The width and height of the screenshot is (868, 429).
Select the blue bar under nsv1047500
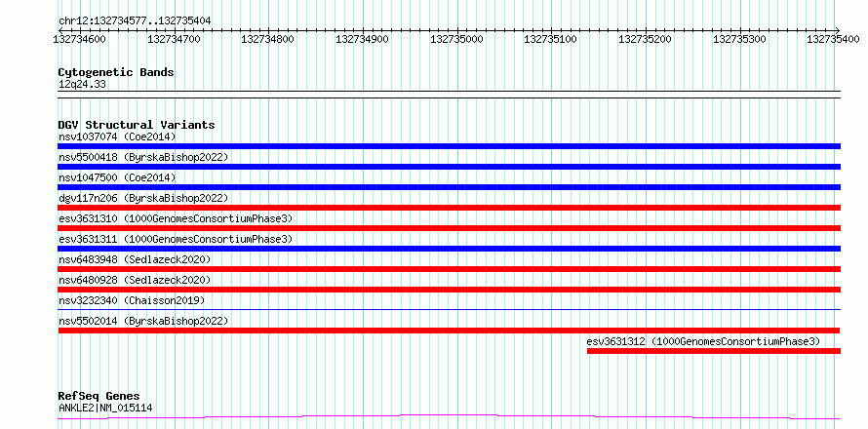pos(450,187)
